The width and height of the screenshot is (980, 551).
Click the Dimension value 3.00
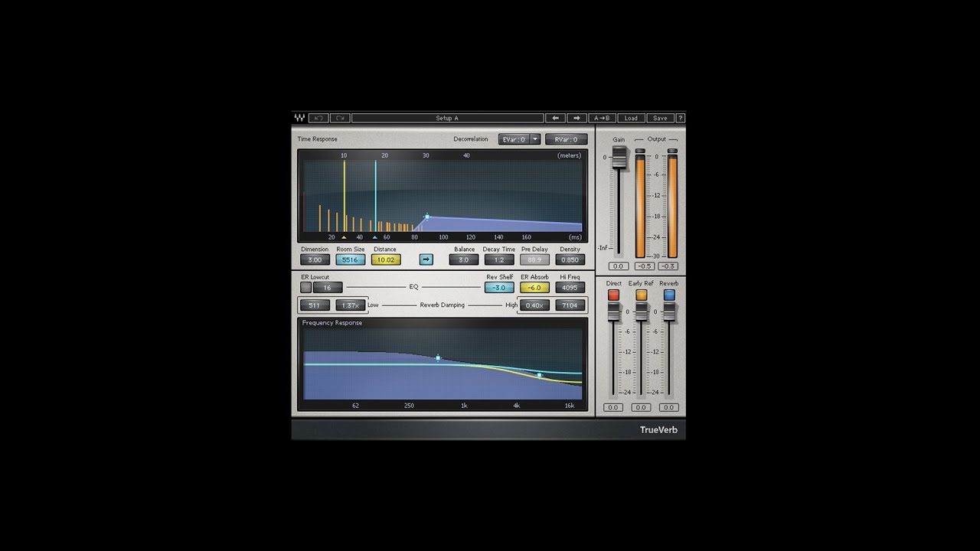(315, 259)
